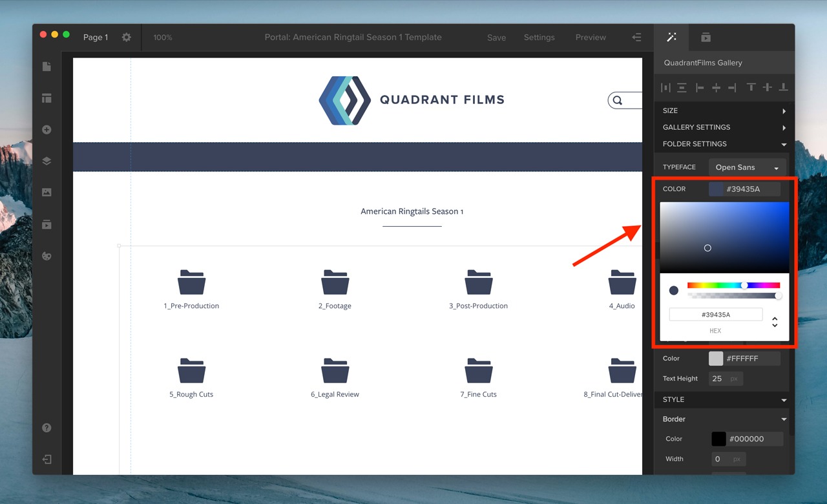Image resolution: width=827 pixels, height=504 pixels.
Task: Select the 2_Footage folder icon
Action: (x=335, y=282)
